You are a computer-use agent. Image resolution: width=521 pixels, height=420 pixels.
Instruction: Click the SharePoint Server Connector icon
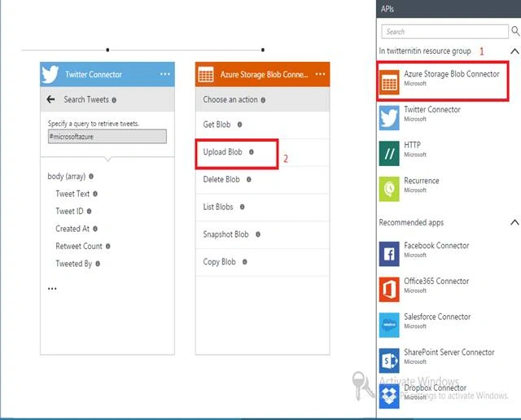tap(389, 361)
